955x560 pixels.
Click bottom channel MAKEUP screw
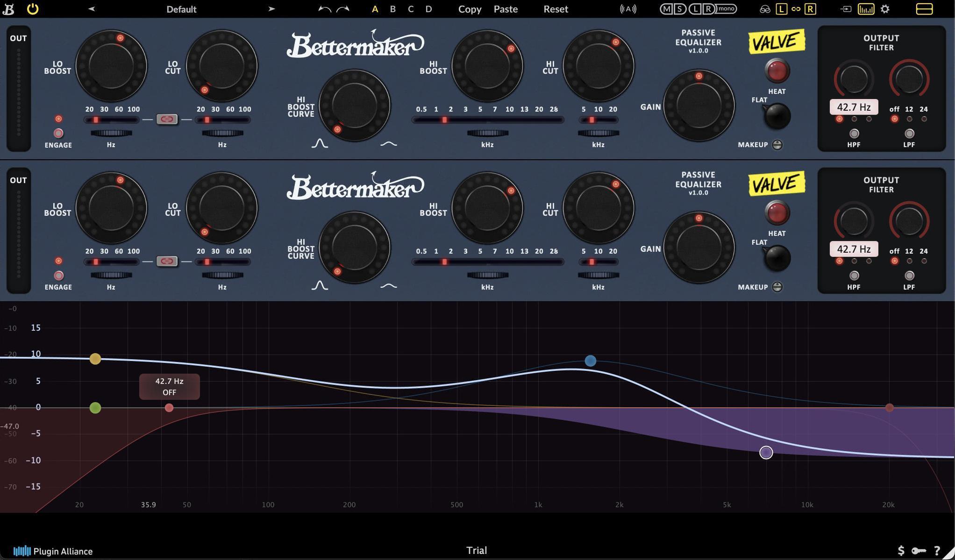tap(777, 287)
